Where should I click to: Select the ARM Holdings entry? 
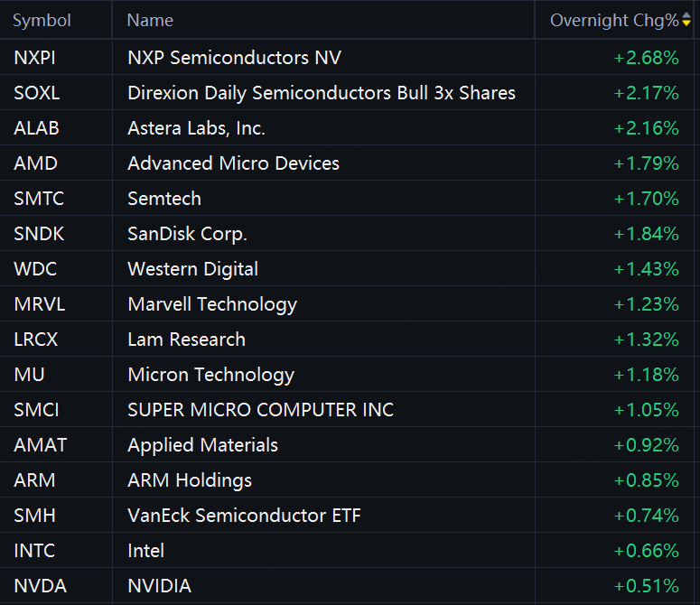(x=190, y=480)
